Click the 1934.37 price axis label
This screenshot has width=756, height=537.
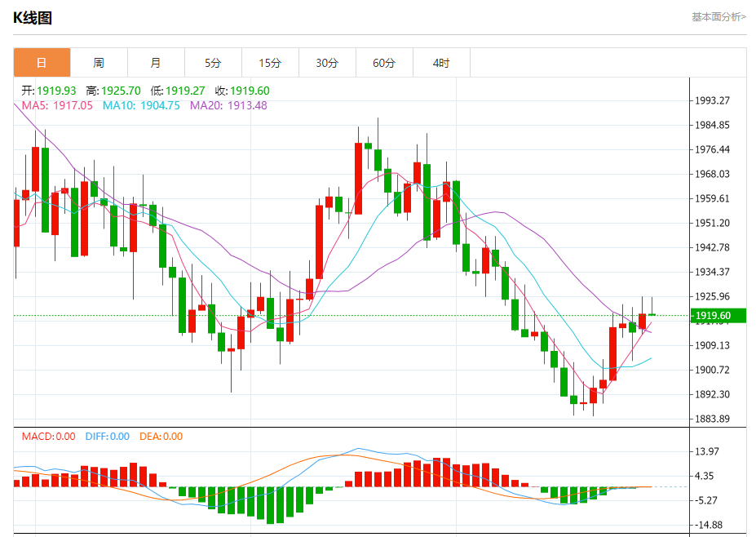click(x=712, y=272)
